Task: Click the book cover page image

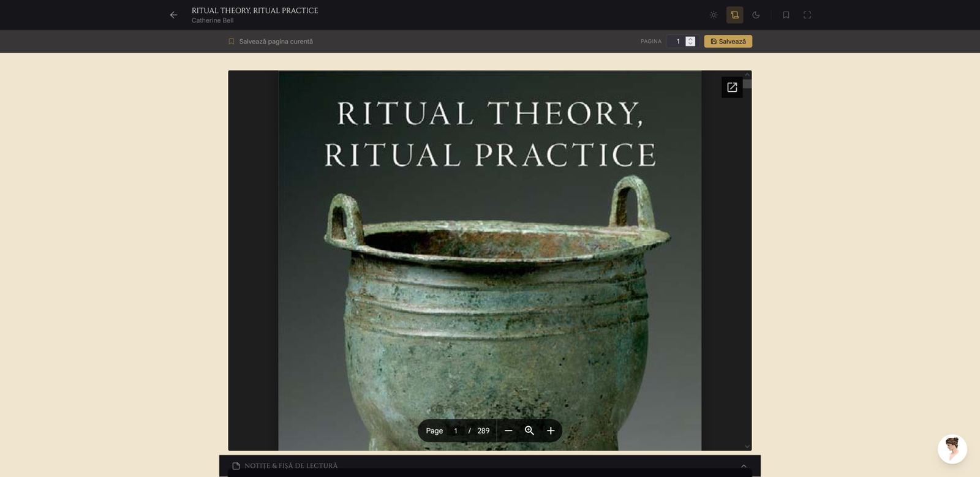Action: [x=490, y=261]
